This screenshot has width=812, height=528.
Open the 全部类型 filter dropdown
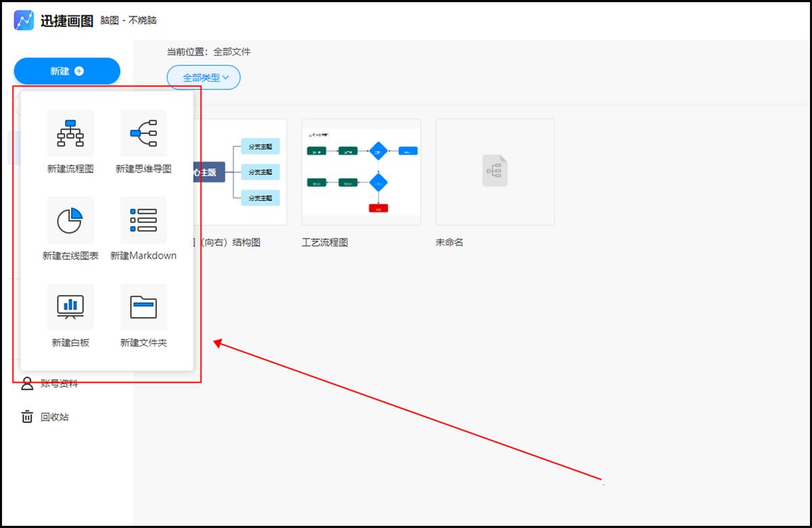click(204, 77)
